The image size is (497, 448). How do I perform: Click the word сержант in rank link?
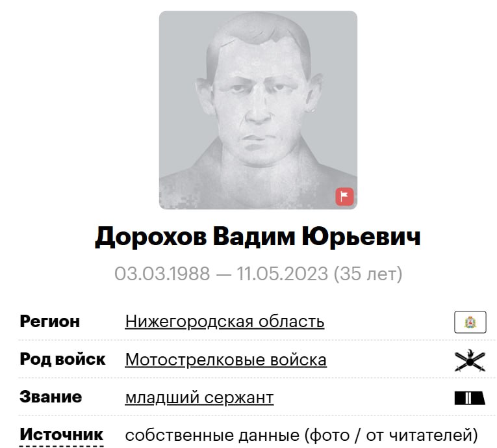239,398
